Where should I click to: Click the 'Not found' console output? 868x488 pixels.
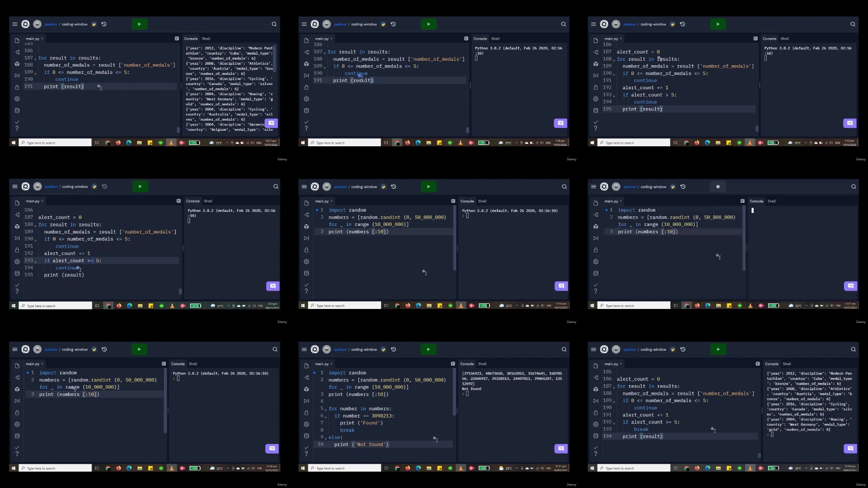click(x=471, y=389)
